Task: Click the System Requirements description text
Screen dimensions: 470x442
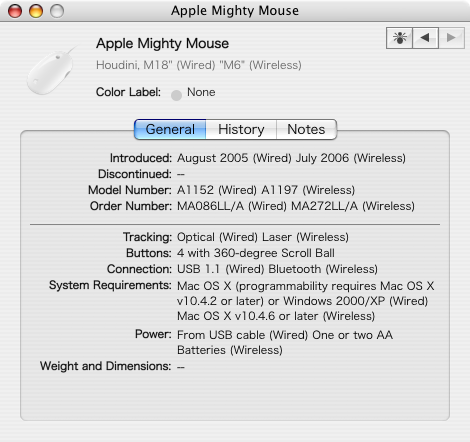Action: click(306, 301)
